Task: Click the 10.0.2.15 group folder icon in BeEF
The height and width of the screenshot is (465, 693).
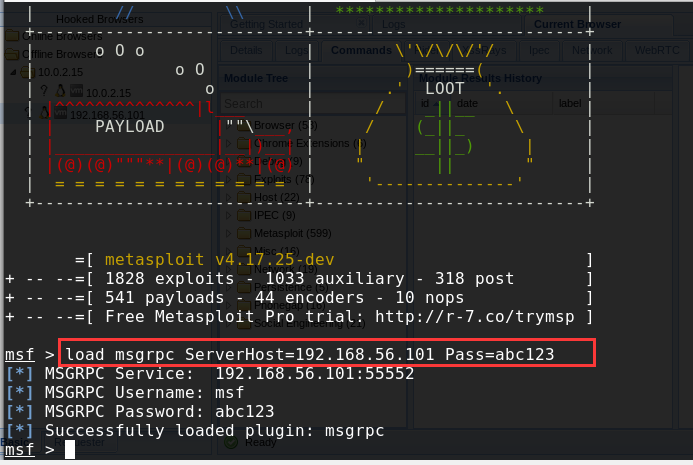Action: click(28, 72)
